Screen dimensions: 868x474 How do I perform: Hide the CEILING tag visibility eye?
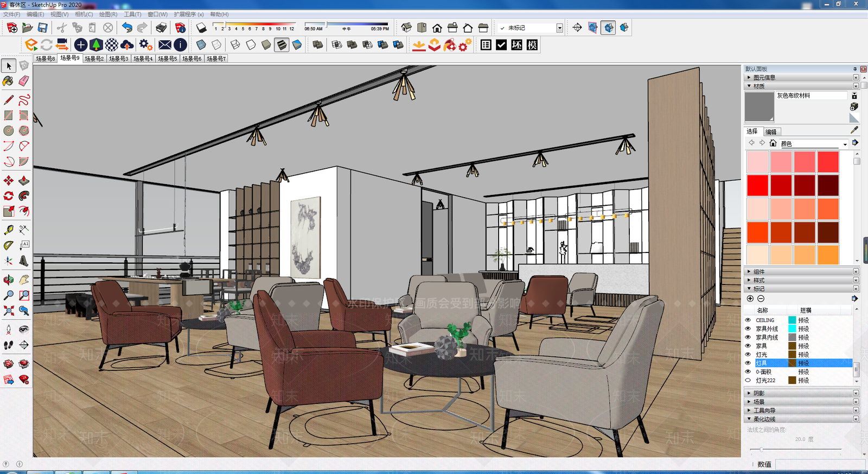(748, 320)
